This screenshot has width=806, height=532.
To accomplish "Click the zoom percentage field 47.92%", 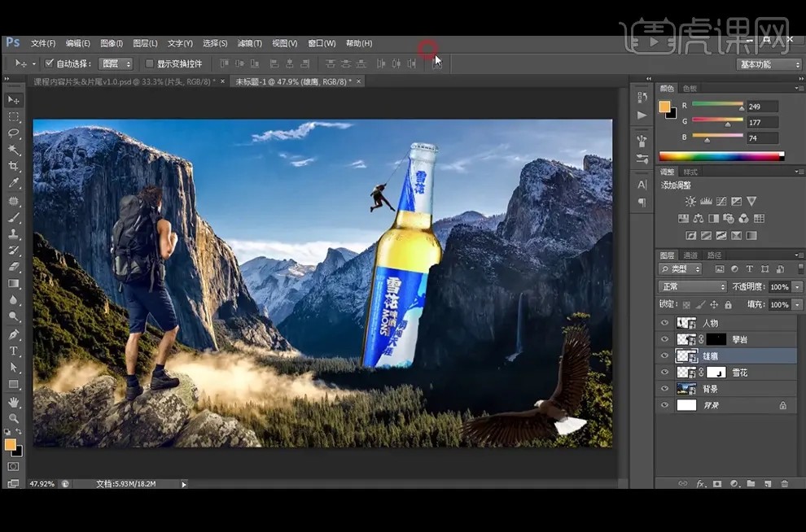I will click(x=42, y=484).
